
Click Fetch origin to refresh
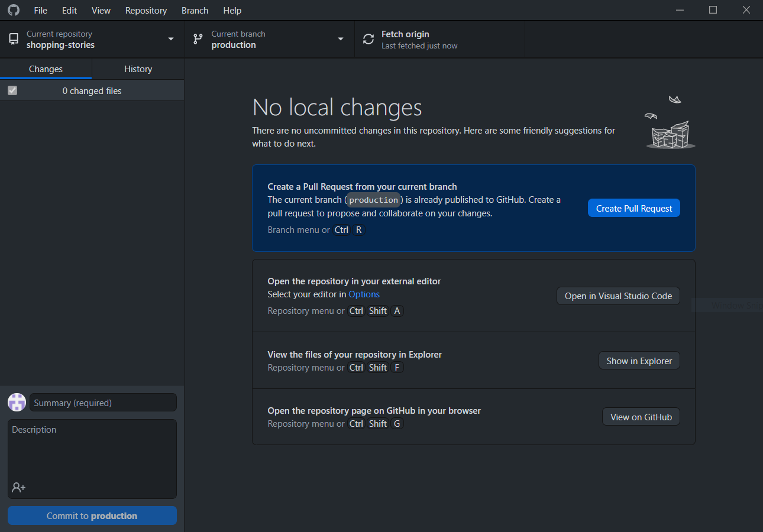pyautogui.click(x=439, y=40)
